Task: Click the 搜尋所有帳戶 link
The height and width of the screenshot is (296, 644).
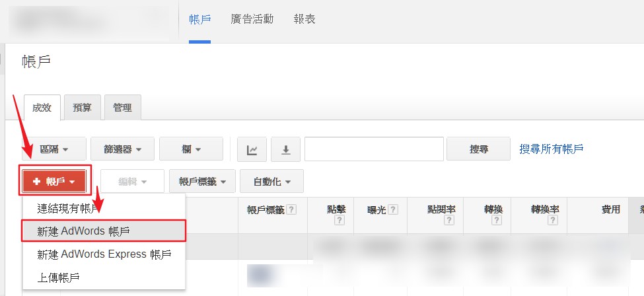Action: pyautogui.click(x=552, y=149)
